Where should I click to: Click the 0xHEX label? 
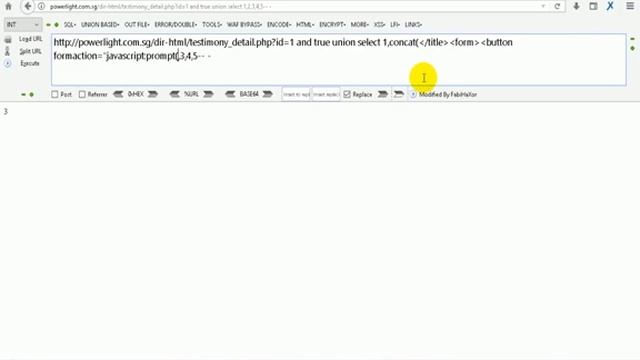point(136,94)
